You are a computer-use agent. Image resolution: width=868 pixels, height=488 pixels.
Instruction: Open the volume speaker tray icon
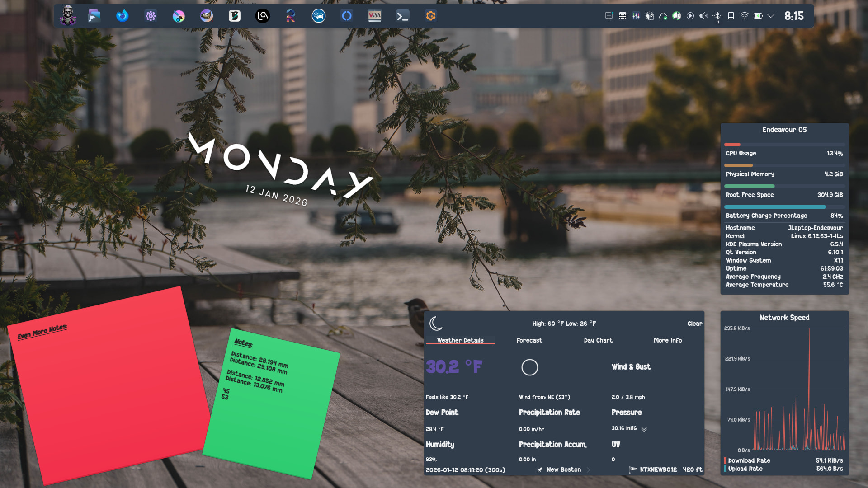pos(703,16)
